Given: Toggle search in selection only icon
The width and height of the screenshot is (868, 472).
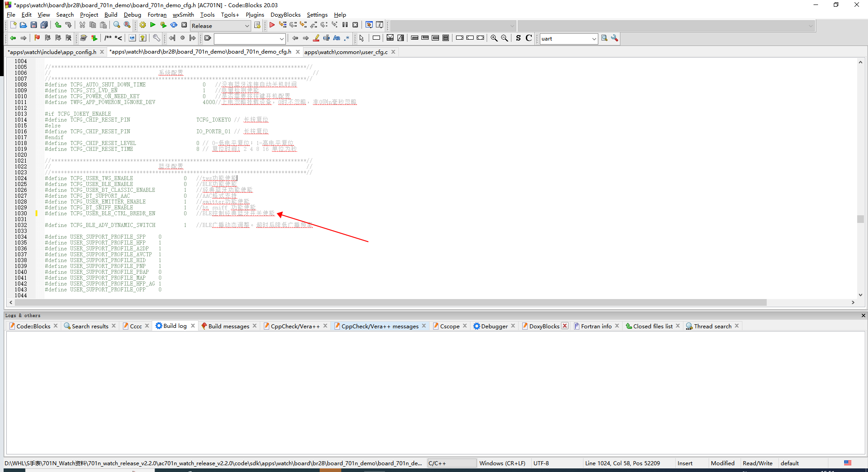Looking at the screenshot, I should tap(326, 38).
